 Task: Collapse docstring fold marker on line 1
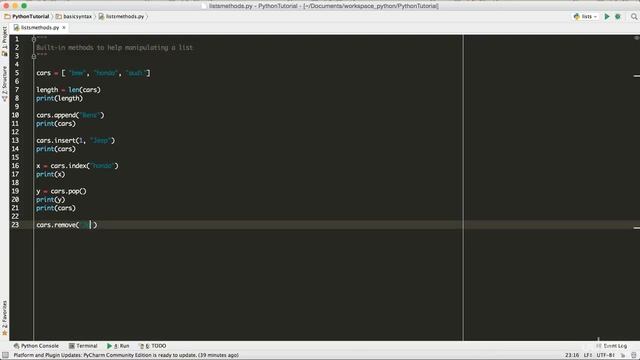(34, 39)
